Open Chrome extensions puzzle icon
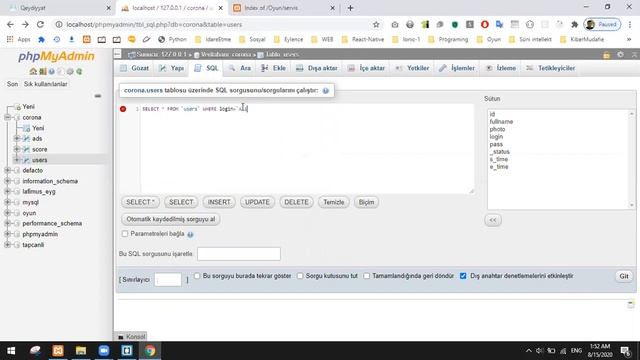 [575, 24]
